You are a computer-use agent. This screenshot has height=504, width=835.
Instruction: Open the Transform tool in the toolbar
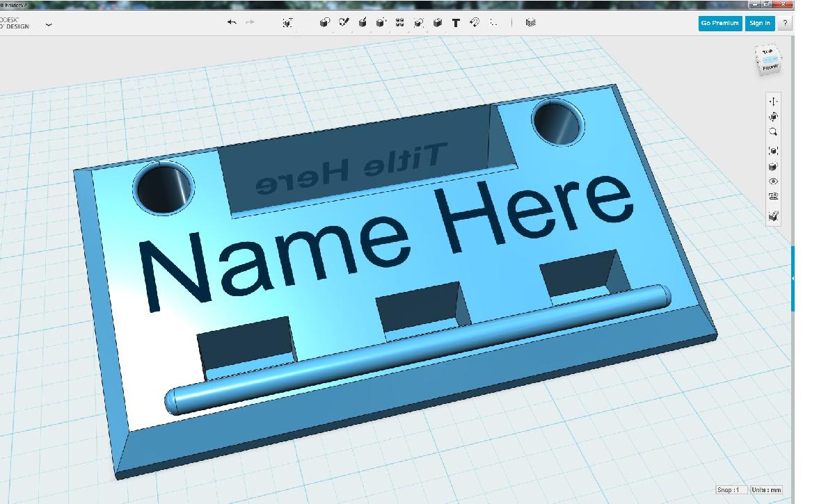(287, 23)
